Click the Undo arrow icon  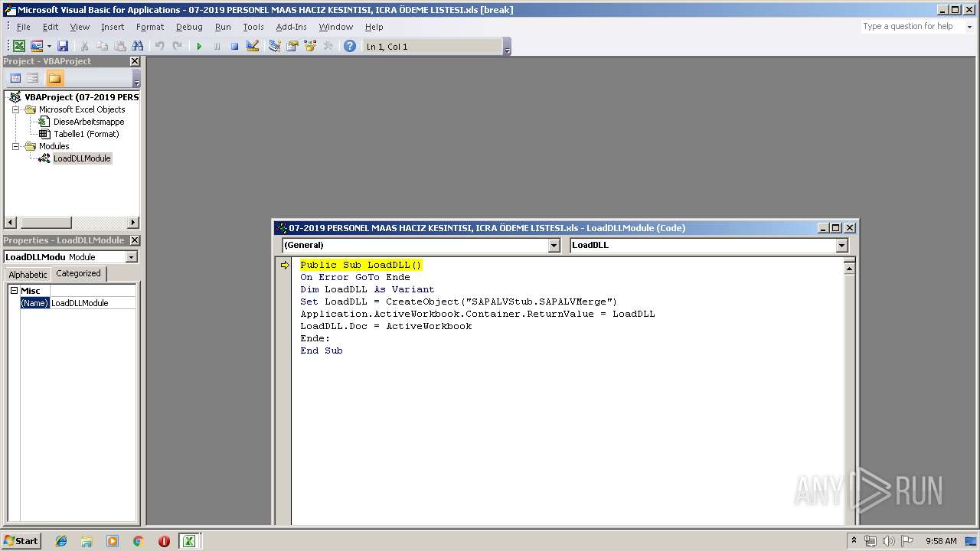point(159,47)
